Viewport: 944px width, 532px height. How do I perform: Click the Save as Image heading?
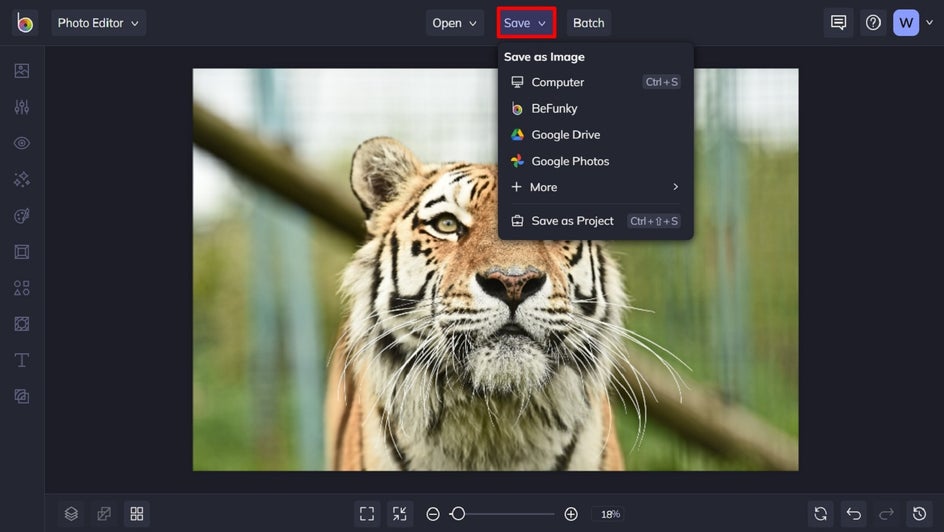point(544,57)
